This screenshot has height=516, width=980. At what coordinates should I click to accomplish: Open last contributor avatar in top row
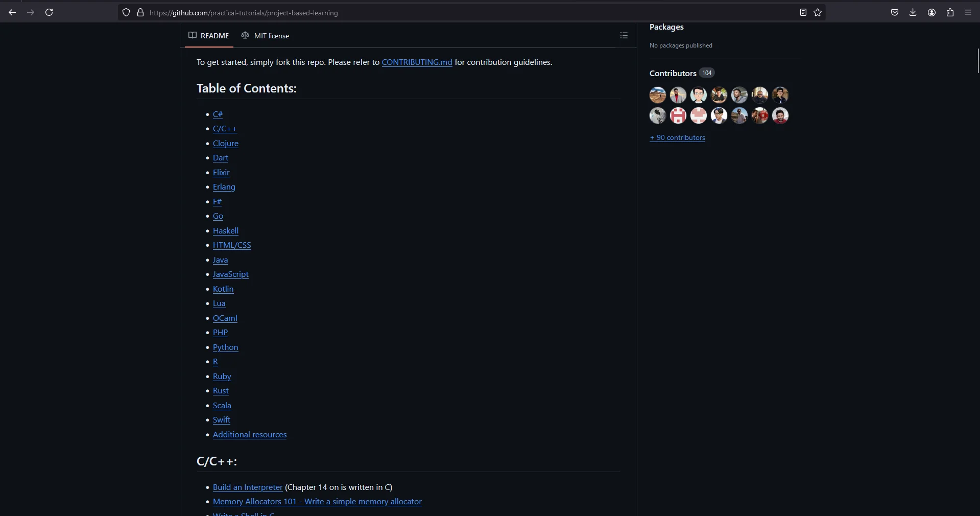pos(780,95)
